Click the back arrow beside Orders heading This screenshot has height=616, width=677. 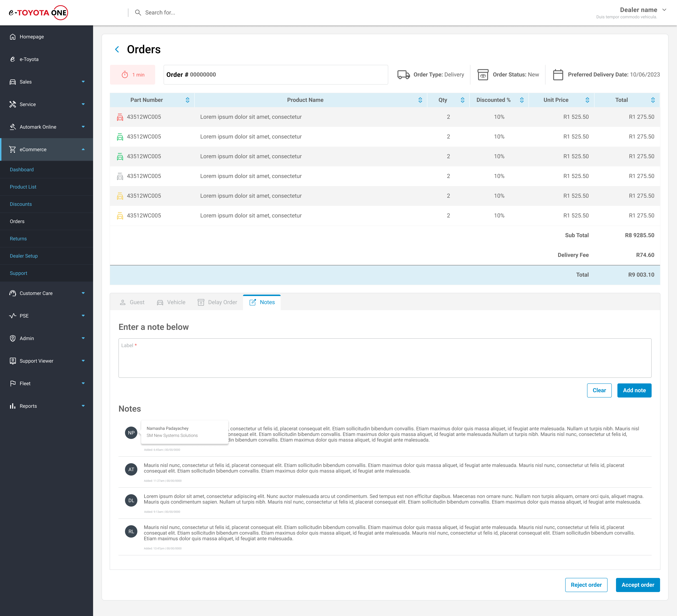tap(117, 49)
